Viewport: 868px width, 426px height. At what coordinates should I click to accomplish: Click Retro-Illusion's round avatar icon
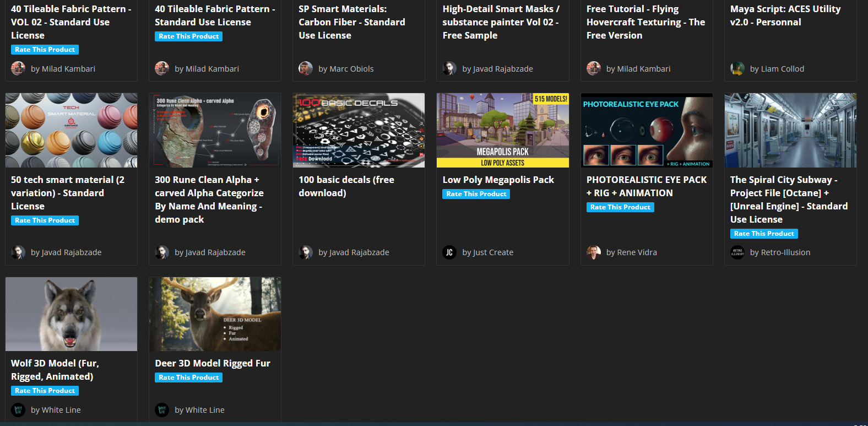[737, 252]
